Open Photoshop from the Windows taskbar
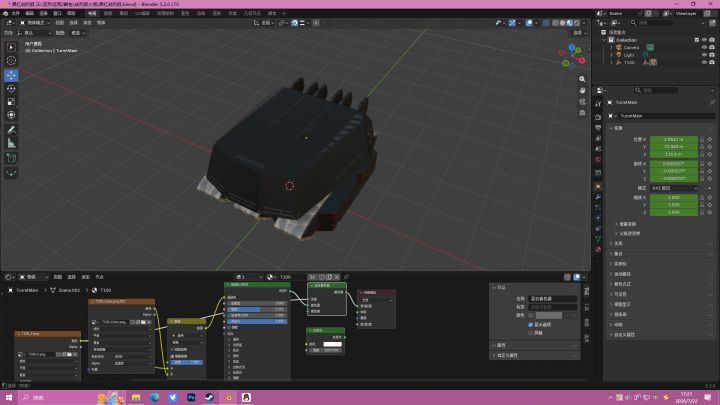720x405 pixels. (x=191, y=398)
